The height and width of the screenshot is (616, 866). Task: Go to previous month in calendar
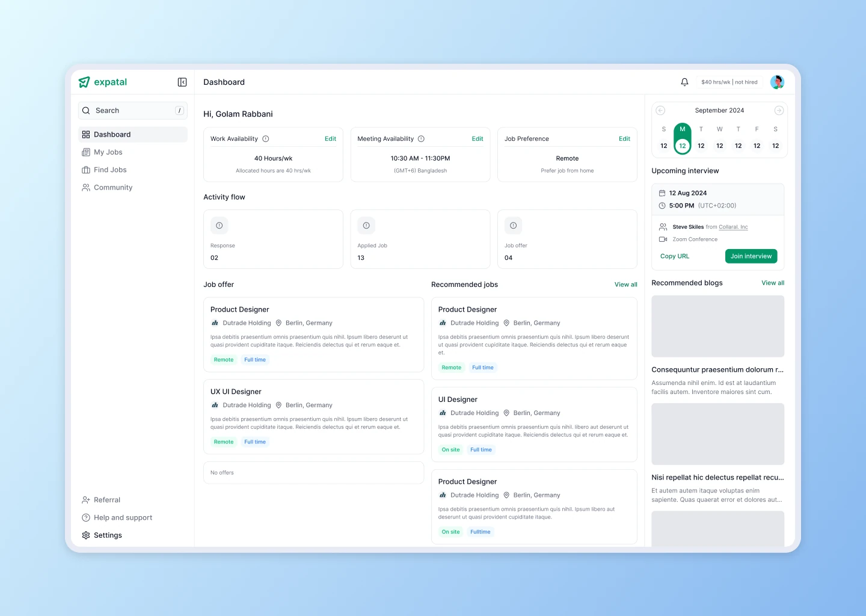pyautogui.click(x=660, y=111)
